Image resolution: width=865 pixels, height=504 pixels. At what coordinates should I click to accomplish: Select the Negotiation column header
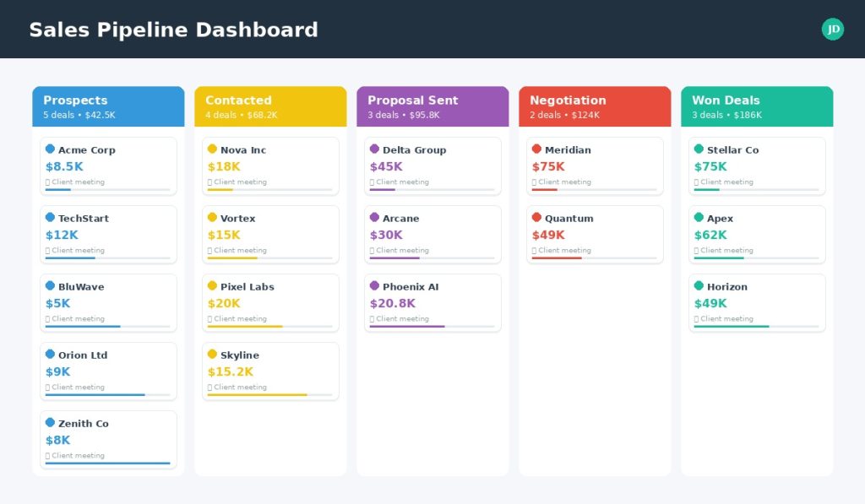tap(595, 106)
